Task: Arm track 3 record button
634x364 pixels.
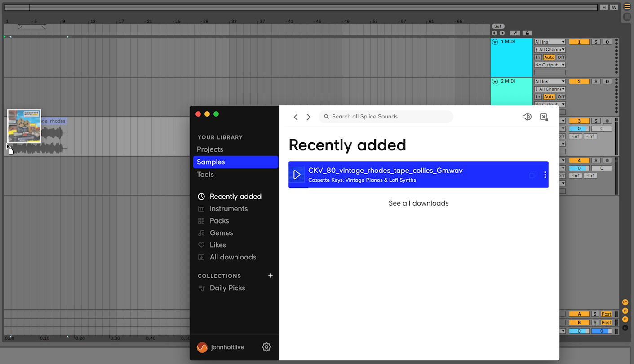Action: click(x=607, y=121)
